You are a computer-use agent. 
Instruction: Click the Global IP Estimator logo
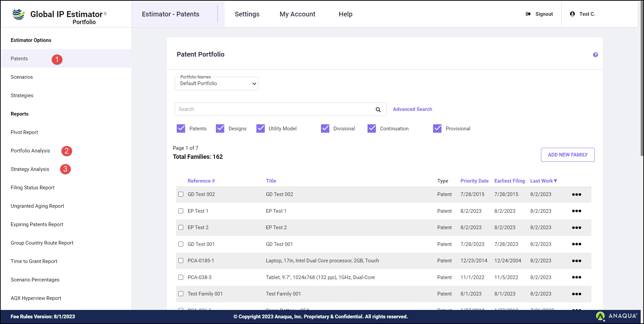[x=19, y=14]
